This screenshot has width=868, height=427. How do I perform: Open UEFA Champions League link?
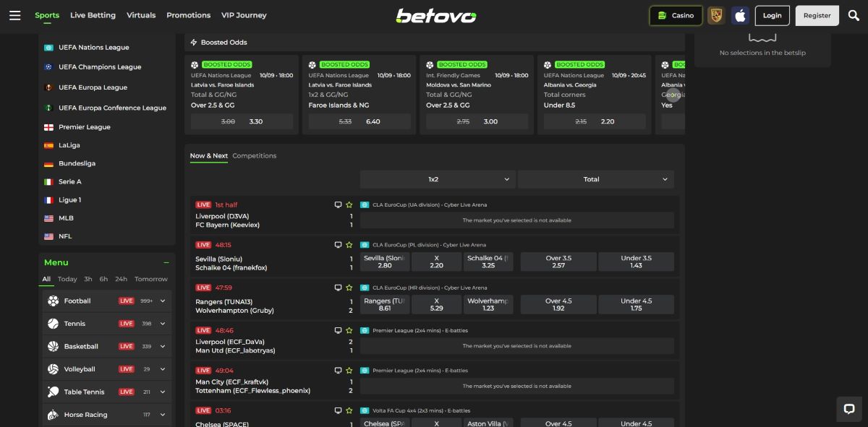point(100,67)
